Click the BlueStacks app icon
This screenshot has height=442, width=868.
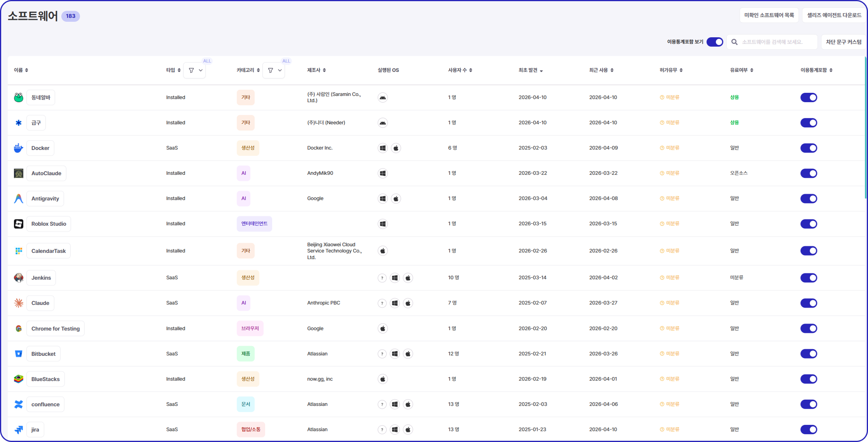pyautogui.click(x=18, y=379)
